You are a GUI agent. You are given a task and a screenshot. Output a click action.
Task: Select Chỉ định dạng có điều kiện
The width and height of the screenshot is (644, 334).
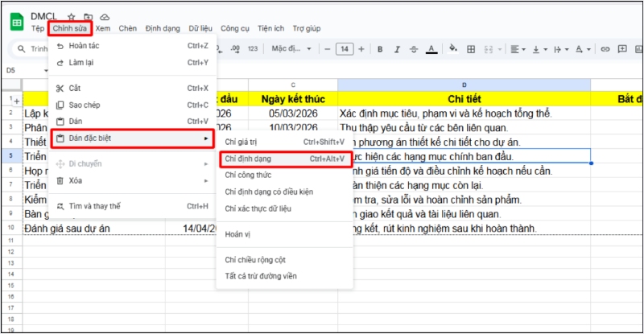click(285, 192)
